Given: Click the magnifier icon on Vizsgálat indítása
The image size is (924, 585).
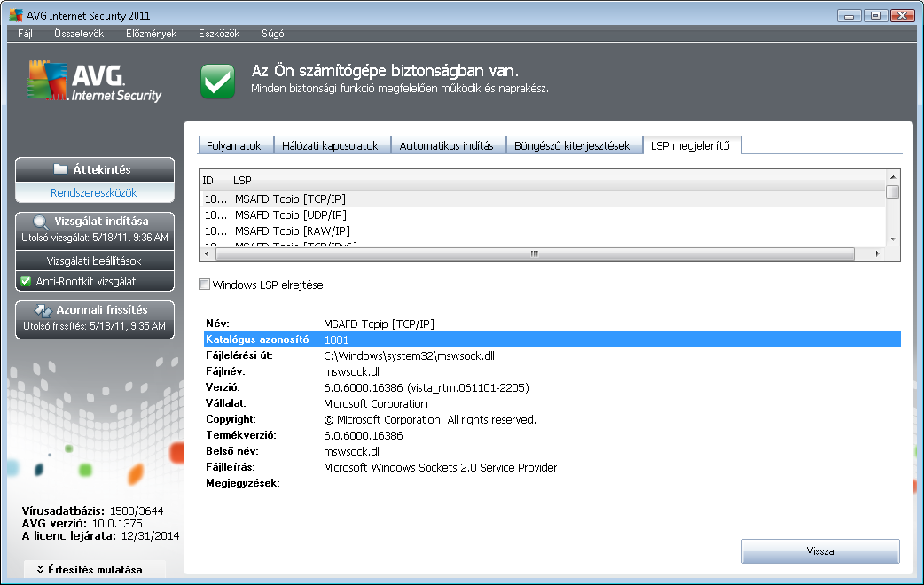Looking at the screenshot, I should [x=41, y=222].
